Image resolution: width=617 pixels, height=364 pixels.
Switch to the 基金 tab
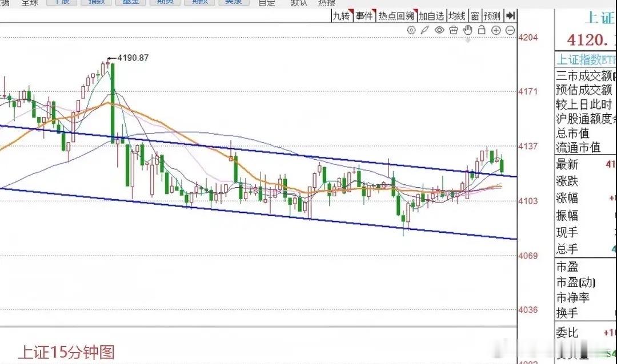(131, 2)
